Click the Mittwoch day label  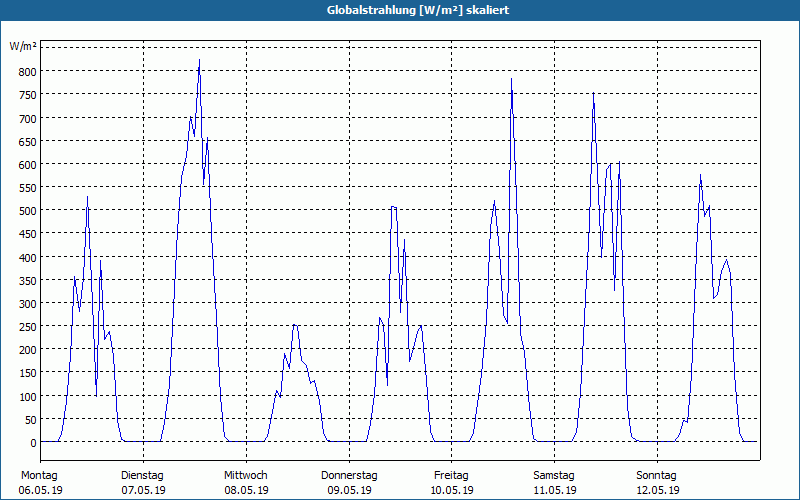pyautogui.click(x=245, y=475)
